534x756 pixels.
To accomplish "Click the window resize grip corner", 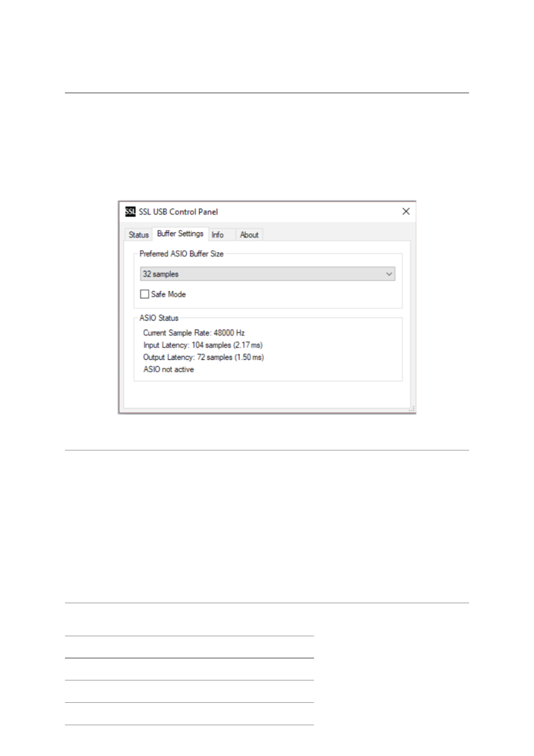I will pos(412,409).
